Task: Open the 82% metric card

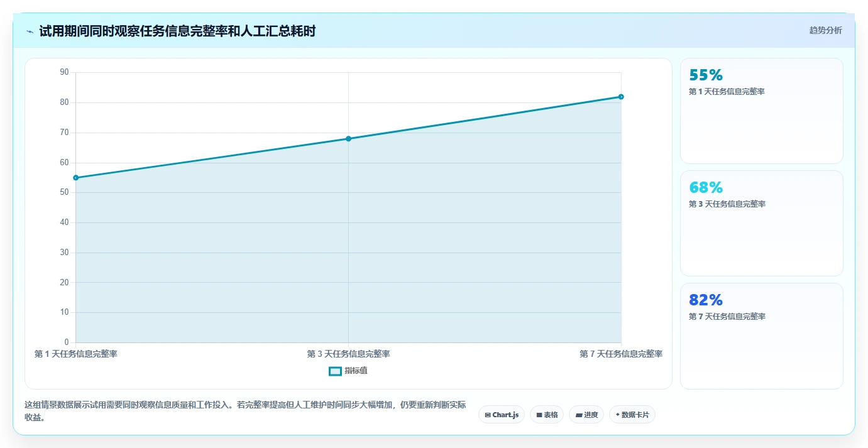Action: tap(761, 336)
